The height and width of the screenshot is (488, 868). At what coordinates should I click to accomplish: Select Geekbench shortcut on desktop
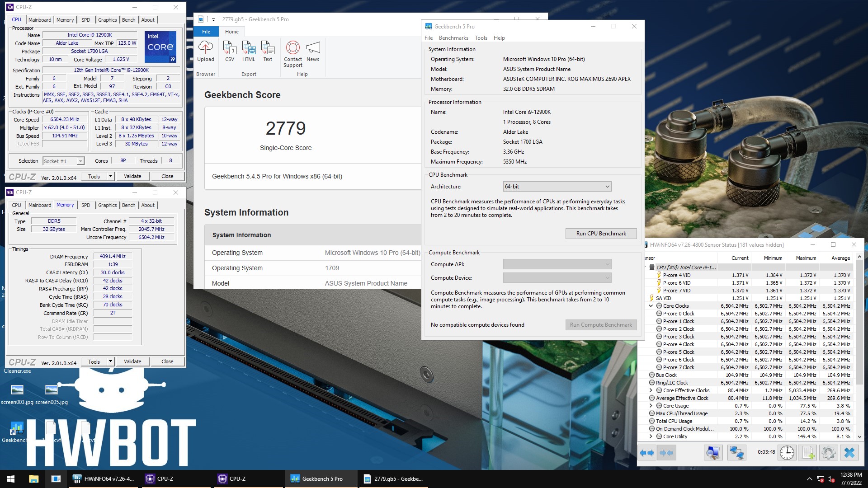pyautogui.click(x=16, y=432)
